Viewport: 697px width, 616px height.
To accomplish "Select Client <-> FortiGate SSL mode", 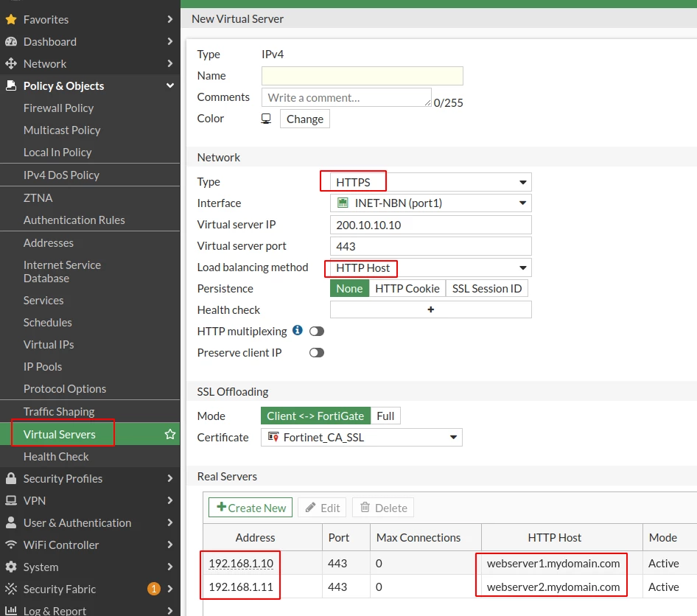I will tap(315, 416).
